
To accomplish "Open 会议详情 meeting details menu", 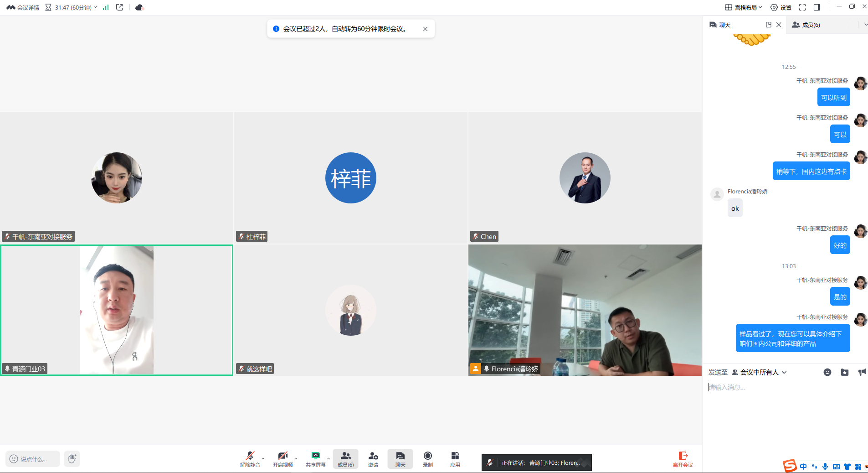I will coord(23,7).
